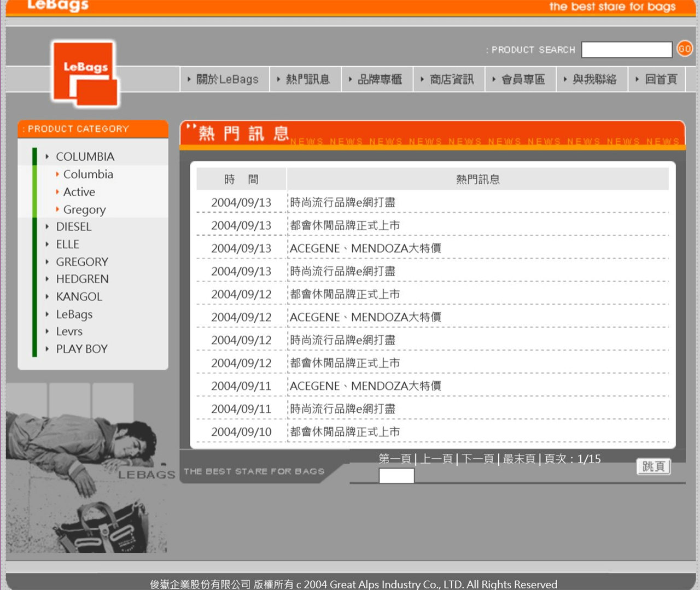Viewport: 700px width, 590px height.
Task: Open the 會員專區 navigation item
Action: point(519,79)
